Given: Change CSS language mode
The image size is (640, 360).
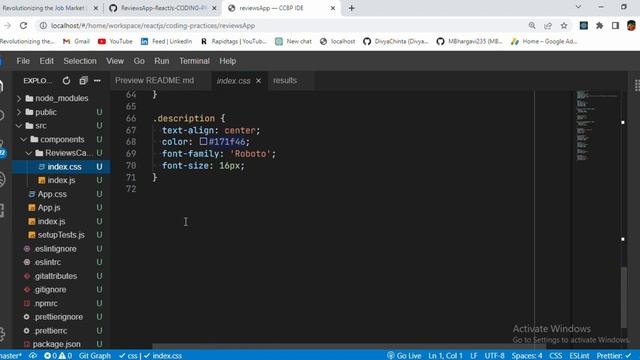Looking at the screenshot, I should (x=556, y=356).
